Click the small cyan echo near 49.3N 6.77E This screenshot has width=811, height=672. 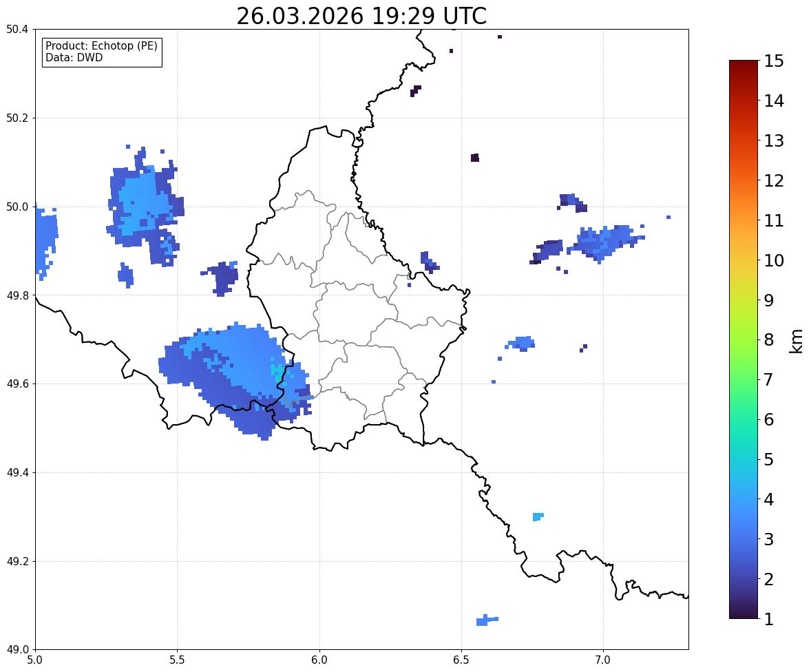click(x=538, y=516)
